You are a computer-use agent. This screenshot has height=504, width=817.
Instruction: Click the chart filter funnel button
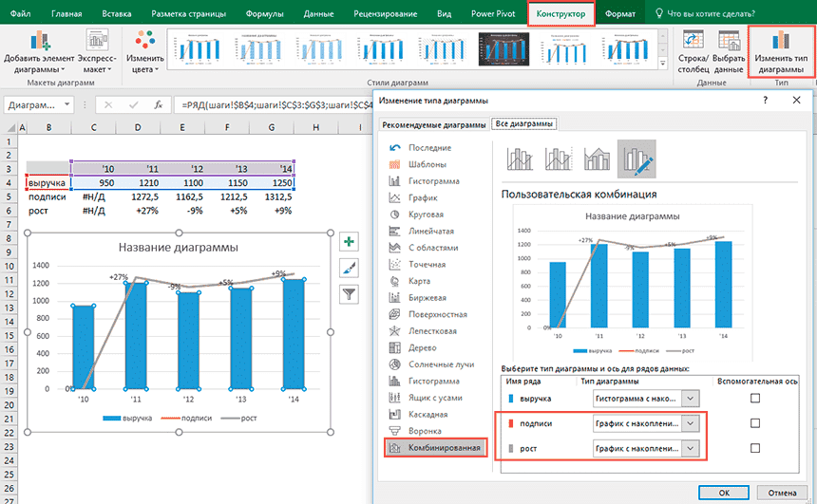click(349, 294)
